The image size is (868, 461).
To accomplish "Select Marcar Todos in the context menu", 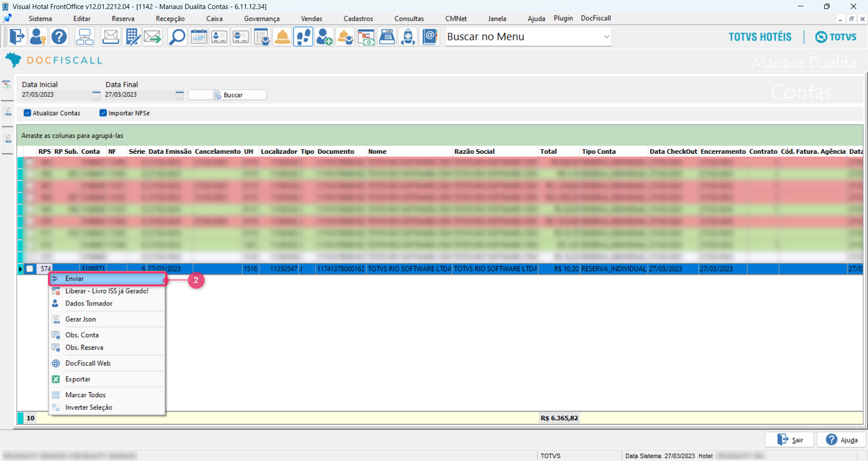I will click(x=107, y=395).
